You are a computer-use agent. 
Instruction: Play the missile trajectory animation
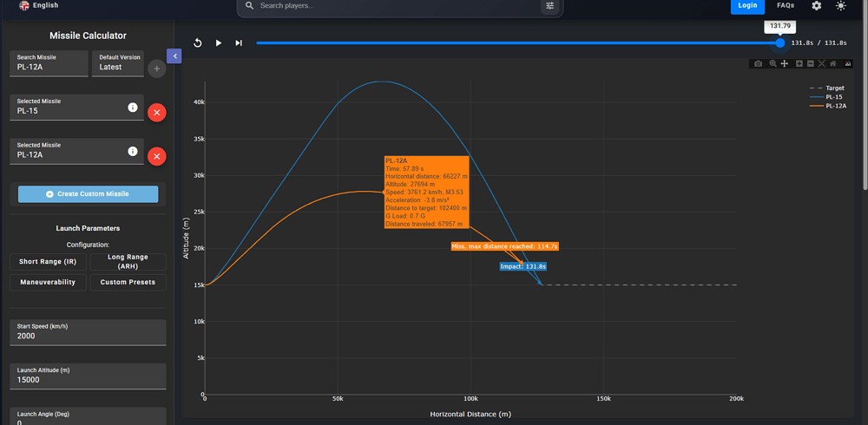tap(218, 43)
